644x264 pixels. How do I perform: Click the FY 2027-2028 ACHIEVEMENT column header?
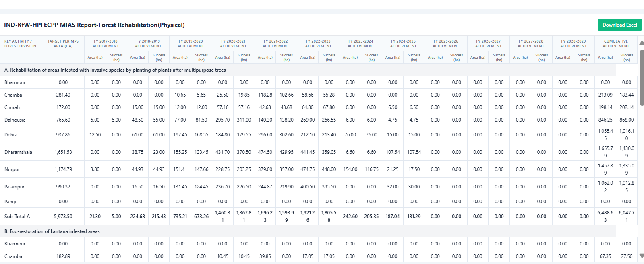531,43
